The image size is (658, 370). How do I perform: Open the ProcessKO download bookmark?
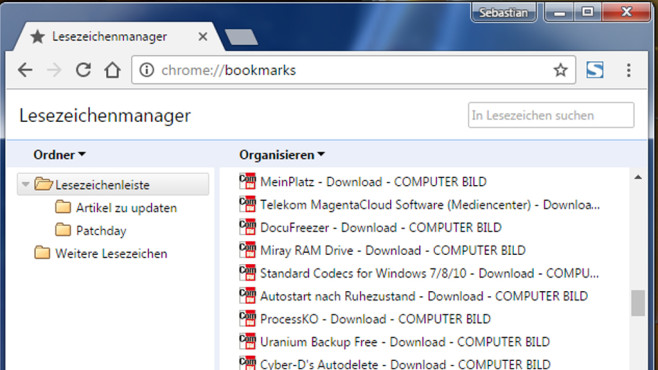tap(375, 319)
